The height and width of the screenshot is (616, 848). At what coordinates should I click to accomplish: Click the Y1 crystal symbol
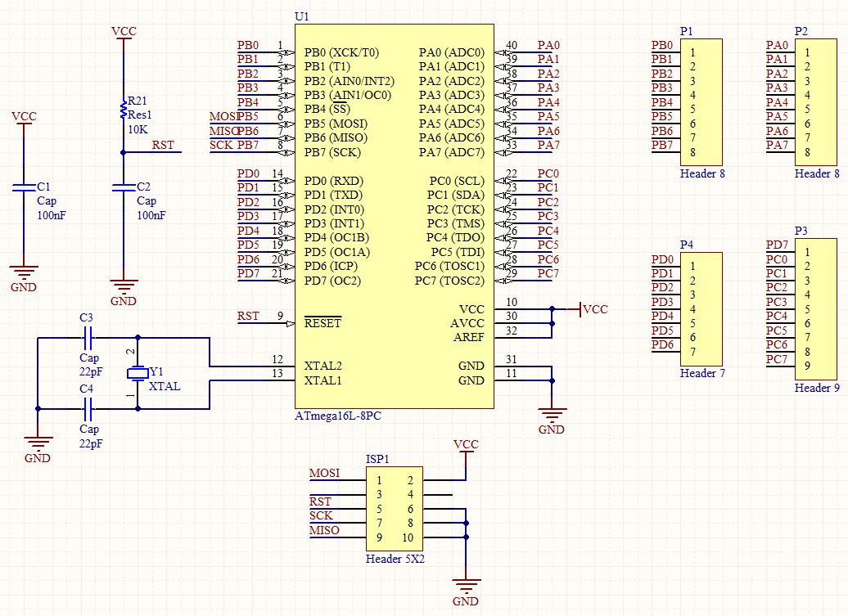(138, 373)
